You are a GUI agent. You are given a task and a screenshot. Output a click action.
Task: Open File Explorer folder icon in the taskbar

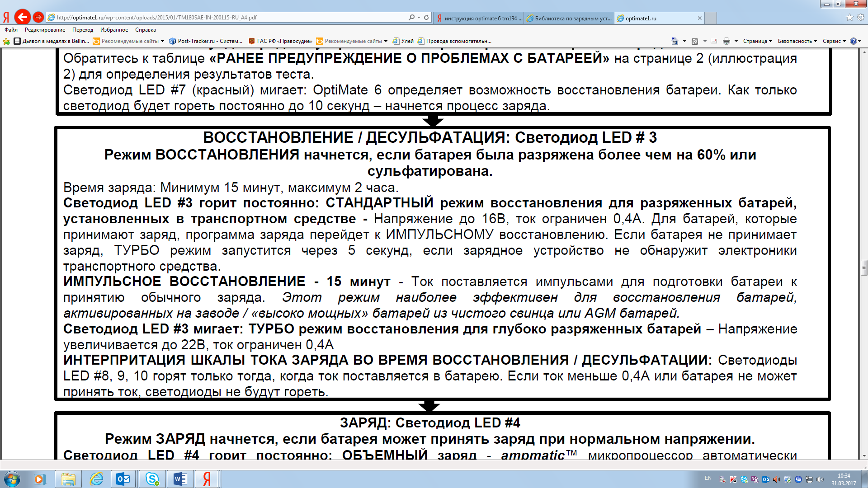68,479
